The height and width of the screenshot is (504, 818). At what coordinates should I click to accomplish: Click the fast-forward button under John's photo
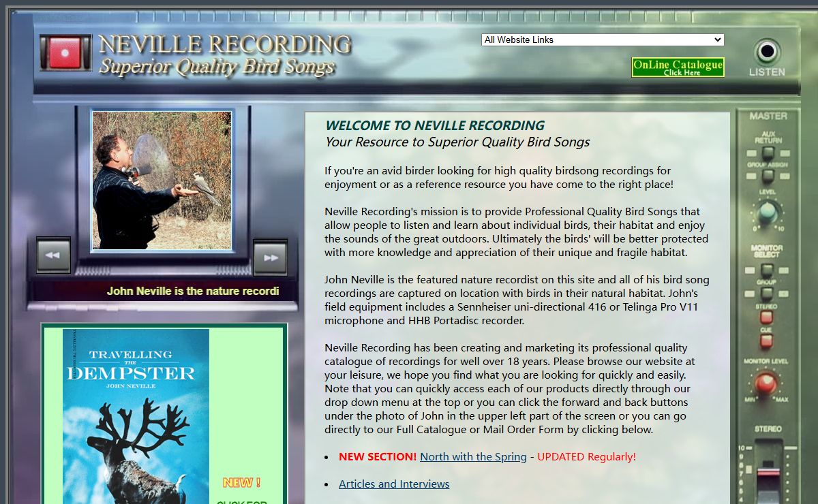pos(270,257)
